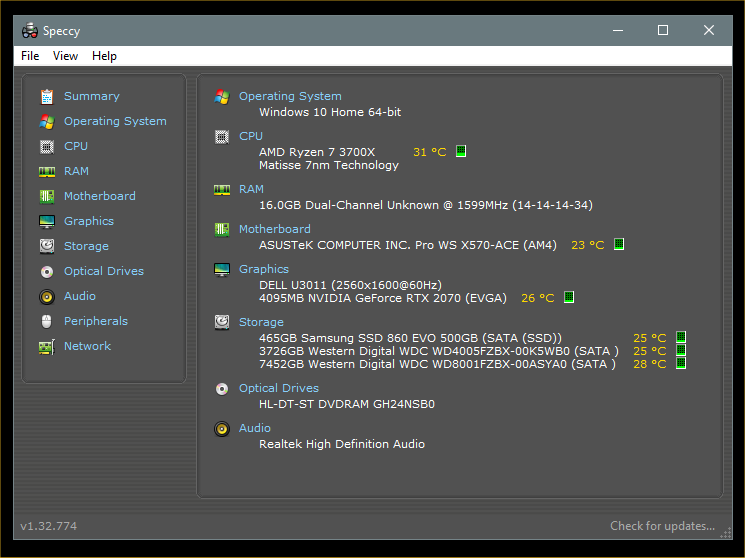745x558 pixels.
Task: Click the Optical Drives disc icon in sidebar
Action: coord(47,271)
